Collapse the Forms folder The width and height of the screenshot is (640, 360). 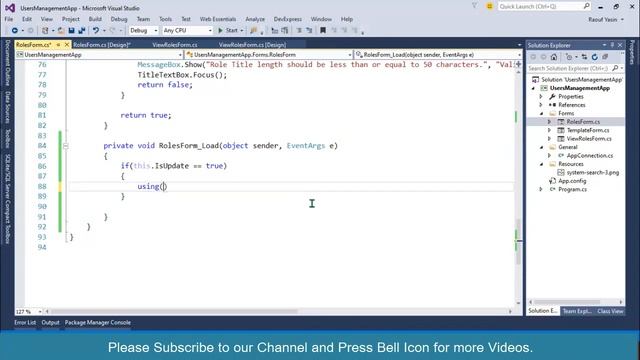click(x=542, y=113)
